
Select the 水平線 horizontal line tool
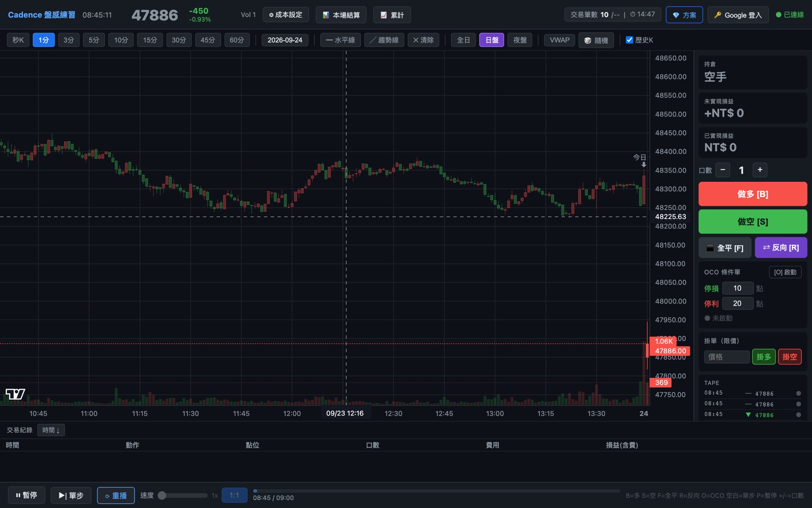(x=341, y=40)
